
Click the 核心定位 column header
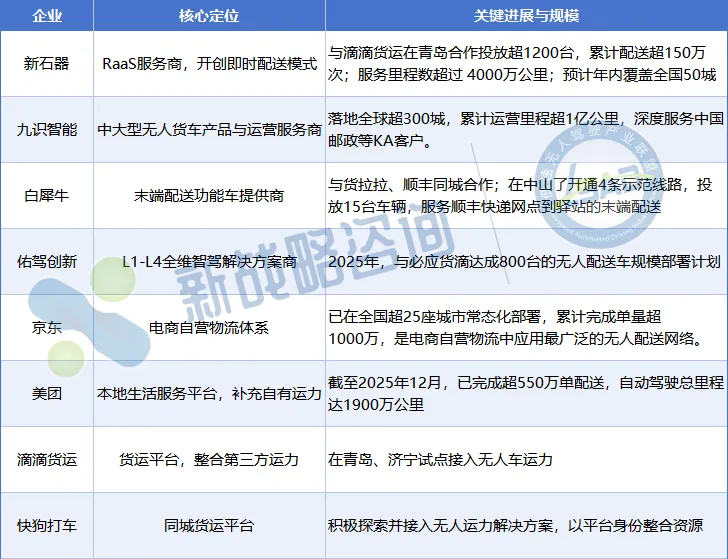(209, 16)
